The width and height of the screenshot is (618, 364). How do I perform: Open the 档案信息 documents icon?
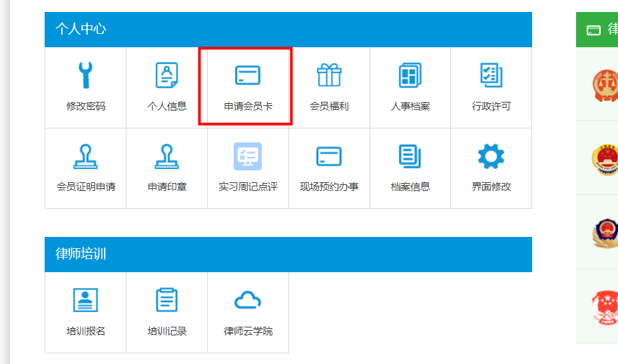410,156
